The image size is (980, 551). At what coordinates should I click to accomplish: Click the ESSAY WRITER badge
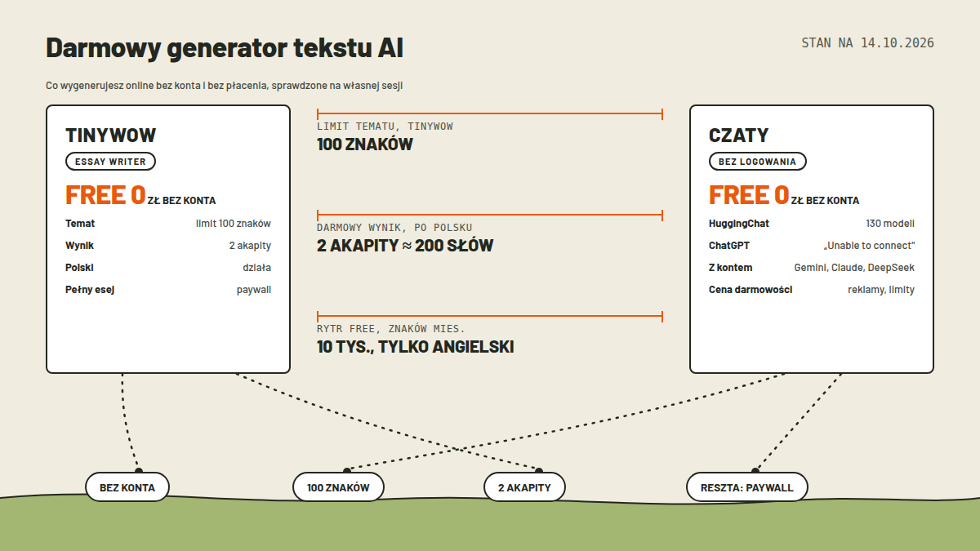[x=110, y=162]
